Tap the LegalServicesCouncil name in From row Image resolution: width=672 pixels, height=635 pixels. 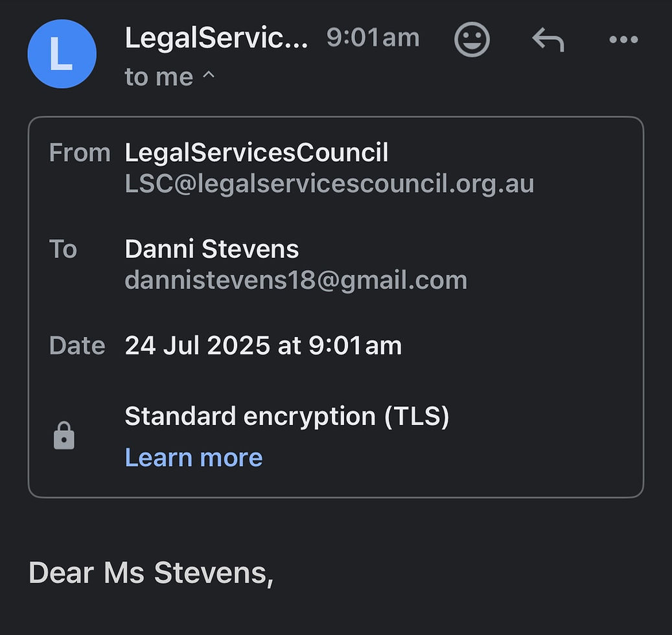click(256, 152)
